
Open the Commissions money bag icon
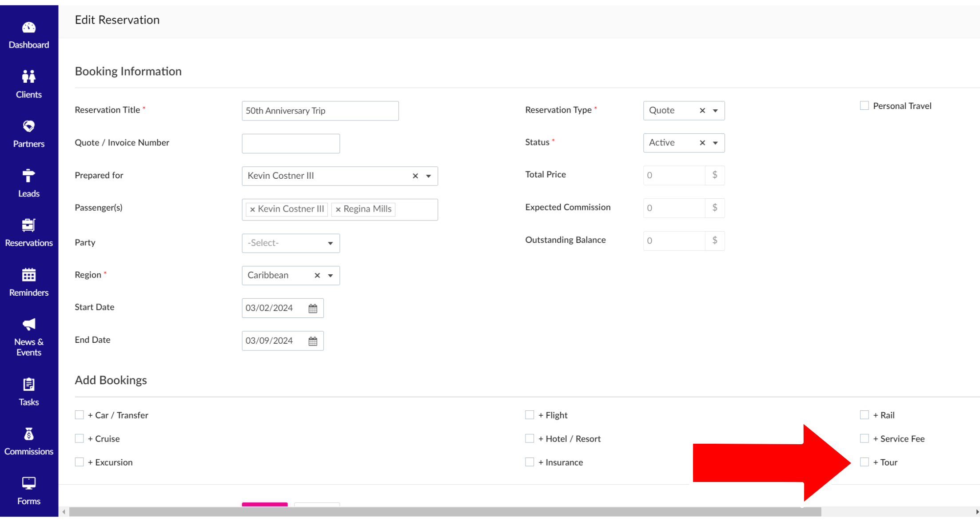pos(29,434)
